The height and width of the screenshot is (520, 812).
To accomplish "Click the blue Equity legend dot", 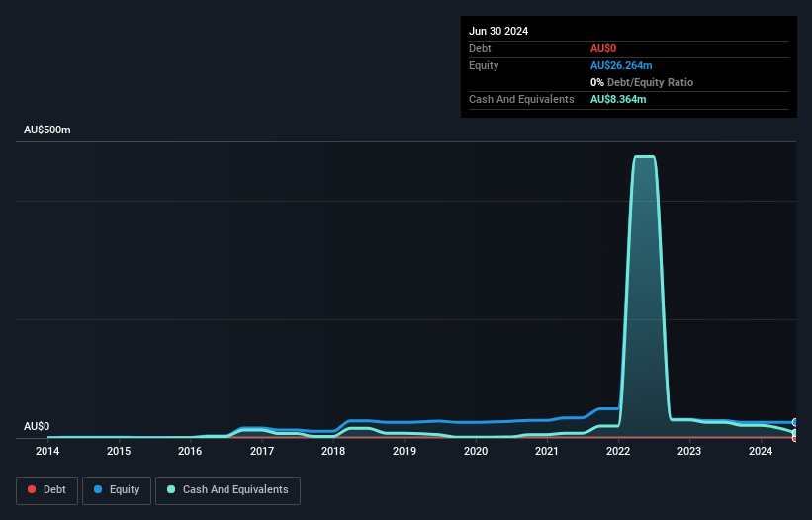I will point(98,489).
